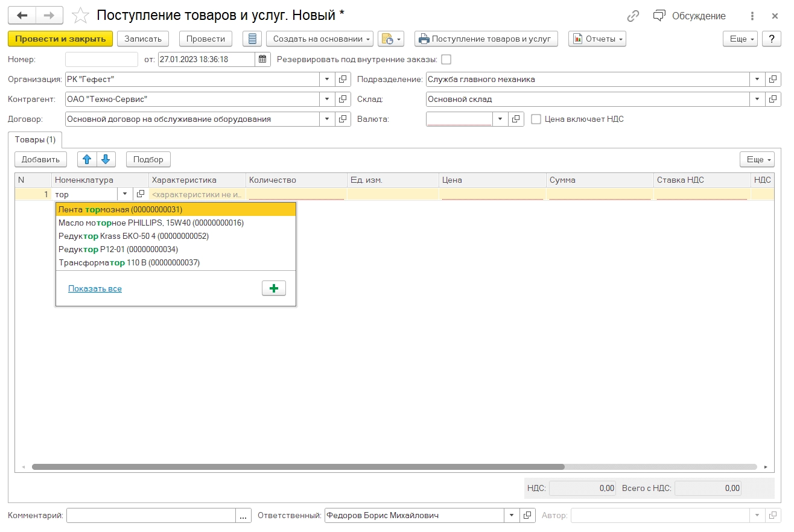Switch to the Товары tab
794x532 pixels.
pos(35,139)
